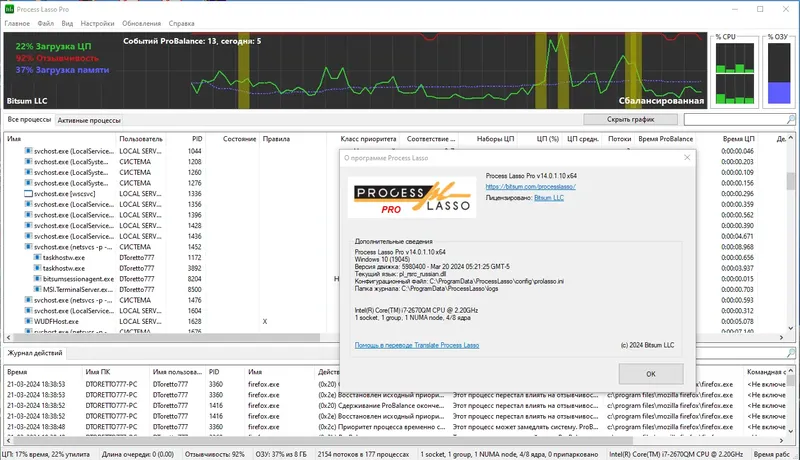The width and height of the screenshot is (800, 460).
Task: Click the MSI.TerminalServer.exe process icon
Action: [37, 289]
